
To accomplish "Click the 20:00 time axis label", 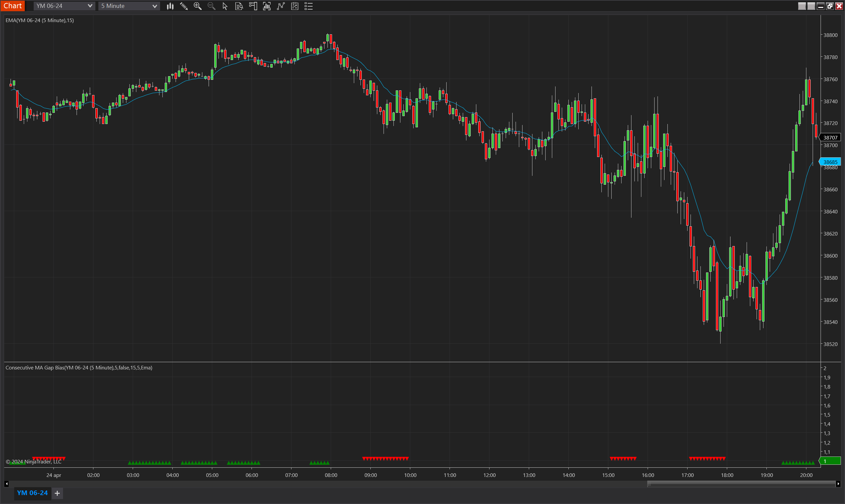I will (806, 475).
